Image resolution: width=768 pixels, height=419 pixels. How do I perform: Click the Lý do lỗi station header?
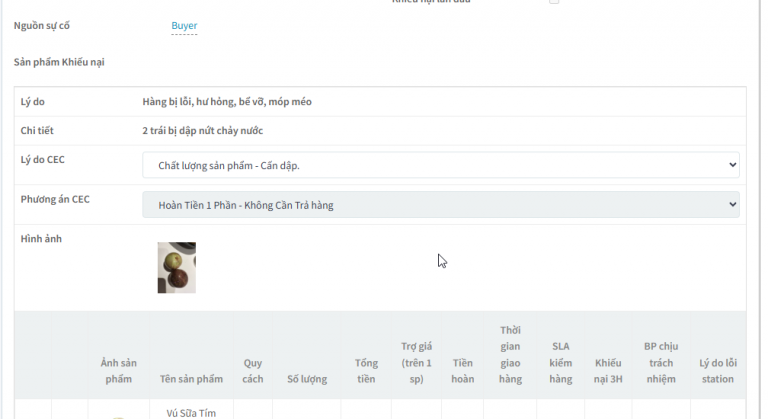point(718,371)
